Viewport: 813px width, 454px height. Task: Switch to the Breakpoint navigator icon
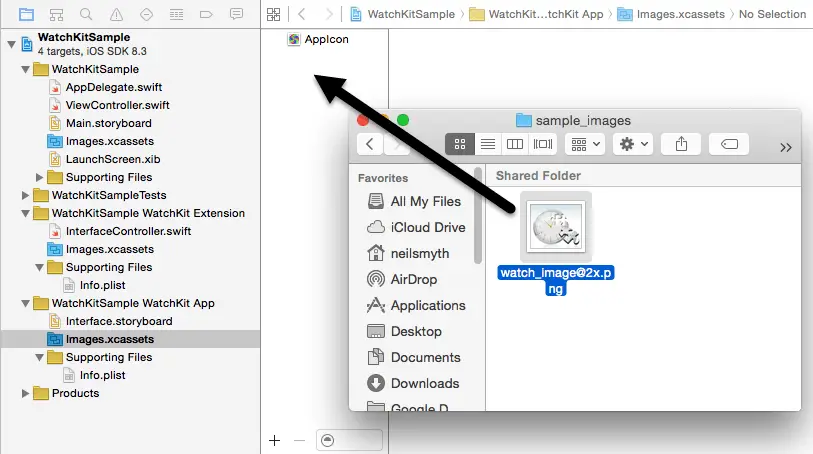tap(207, 14)
